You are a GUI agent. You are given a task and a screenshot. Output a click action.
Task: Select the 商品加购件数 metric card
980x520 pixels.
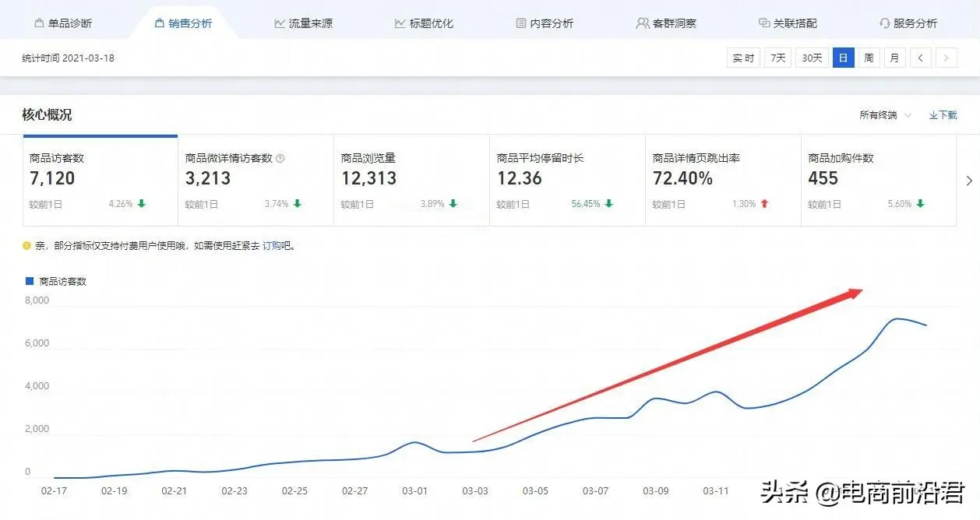pyautogui.click(x=877, y=181)
